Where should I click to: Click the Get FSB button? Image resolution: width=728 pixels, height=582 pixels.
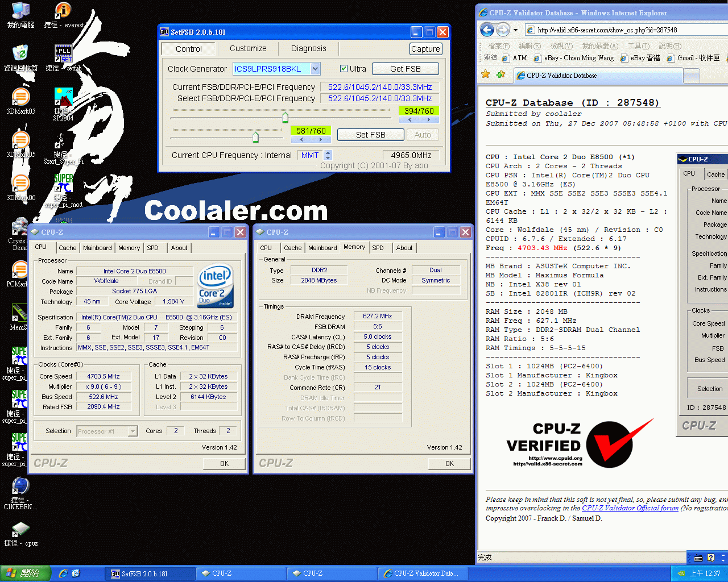(x=406, y=69)
